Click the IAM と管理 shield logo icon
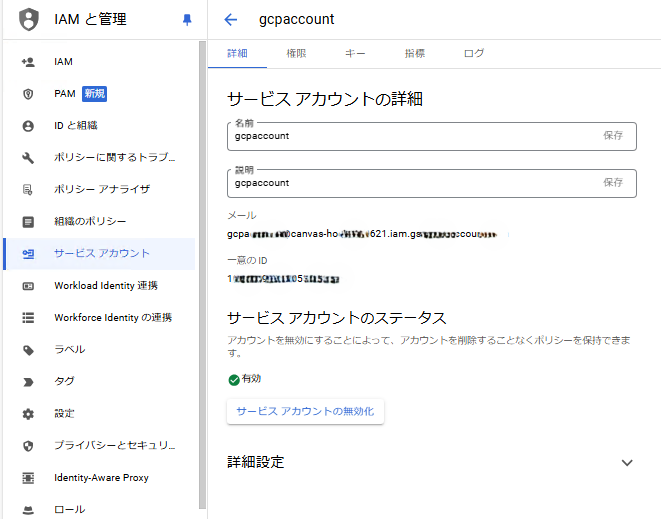661x519 pixels. (x=29, y=19)
